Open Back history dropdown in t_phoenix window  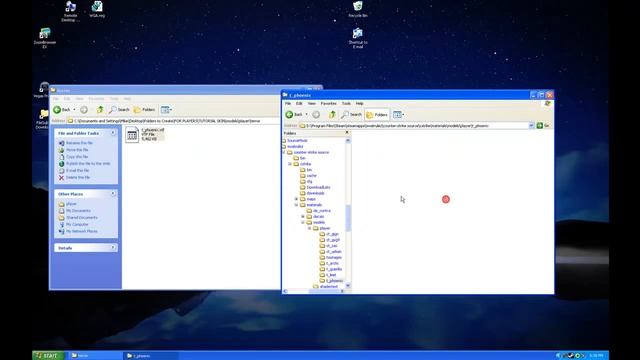(x=307, y=115)
